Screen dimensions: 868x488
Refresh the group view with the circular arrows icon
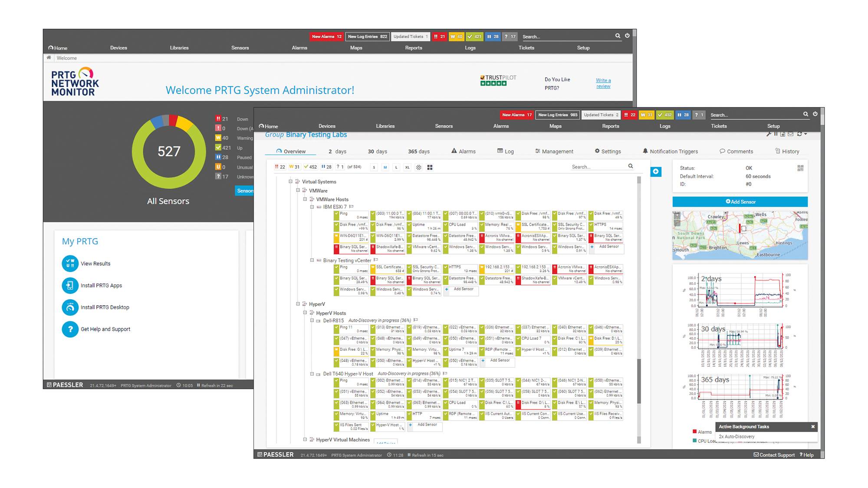click(799, 133)
